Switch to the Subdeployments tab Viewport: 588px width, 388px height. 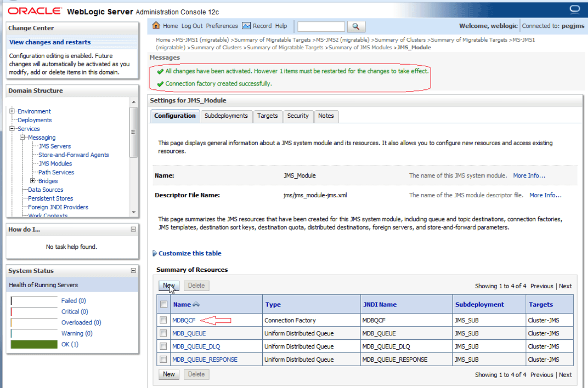(x=226, y=116)
